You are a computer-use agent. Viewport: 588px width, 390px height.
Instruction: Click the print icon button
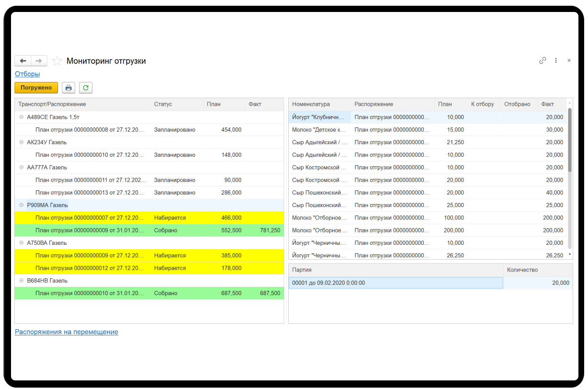tap(68, 88)
